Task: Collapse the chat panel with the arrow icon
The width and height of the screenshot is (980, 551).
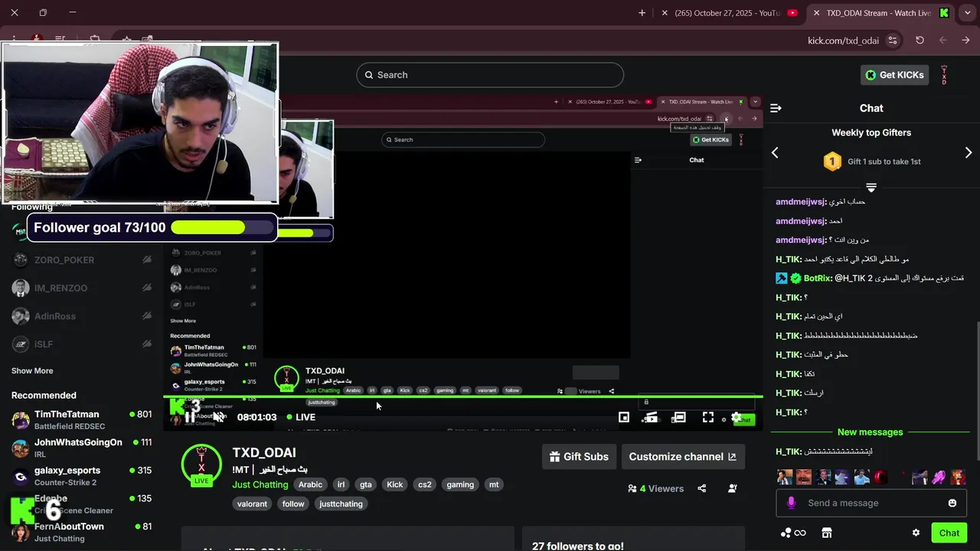Action: [776, 108]
